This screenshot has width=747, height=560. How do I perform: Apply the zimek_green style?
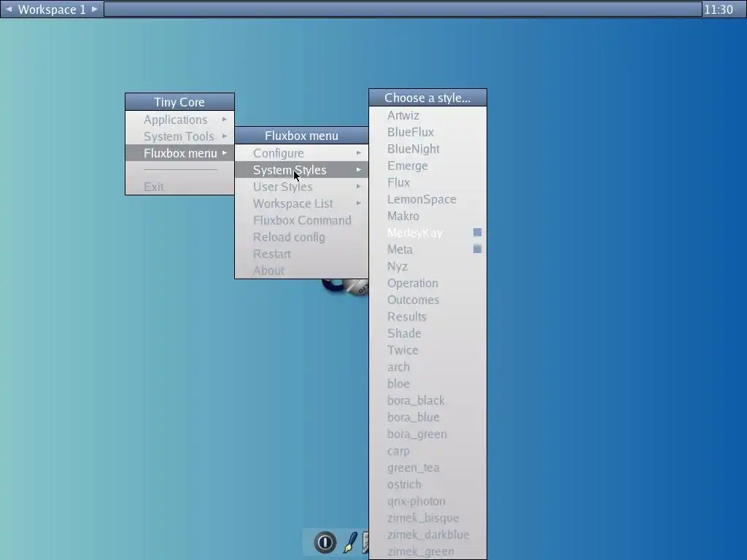click(x=427, y=551)
